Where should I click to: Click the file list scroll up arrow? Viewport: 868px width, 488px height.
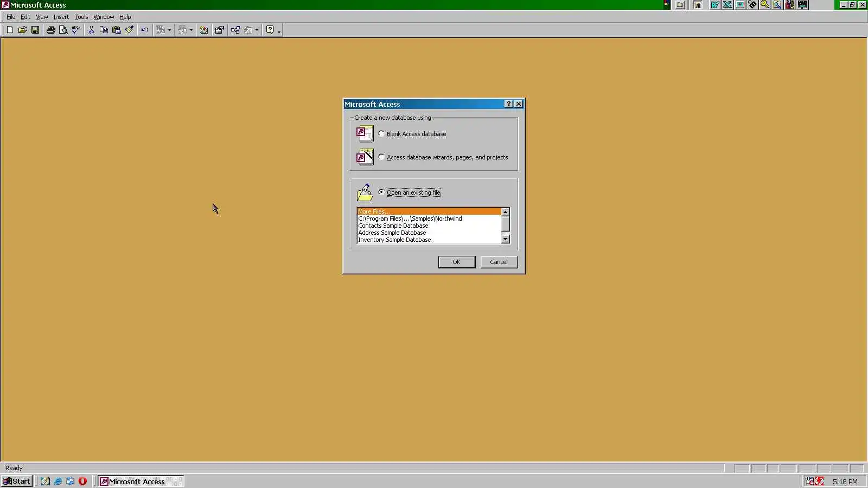(x=506, y=212)
